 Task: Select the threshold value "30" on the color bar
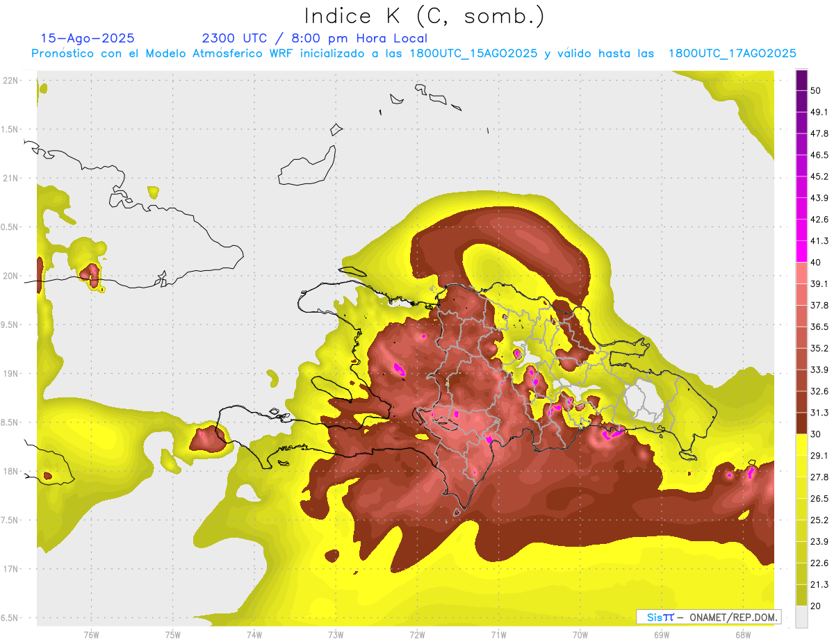click(x=817, y=434)
